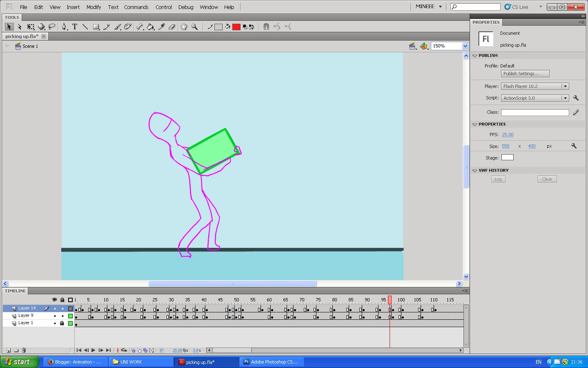Viewport: 588px width, 368px height.
Task: Toggle outline view for Layer 9
Action: point(70,316)
